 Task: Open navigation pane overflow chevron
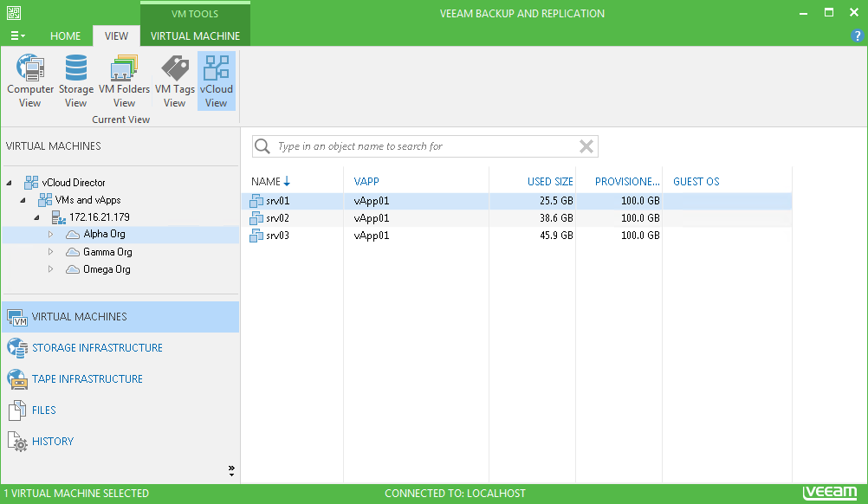[231, 471]
